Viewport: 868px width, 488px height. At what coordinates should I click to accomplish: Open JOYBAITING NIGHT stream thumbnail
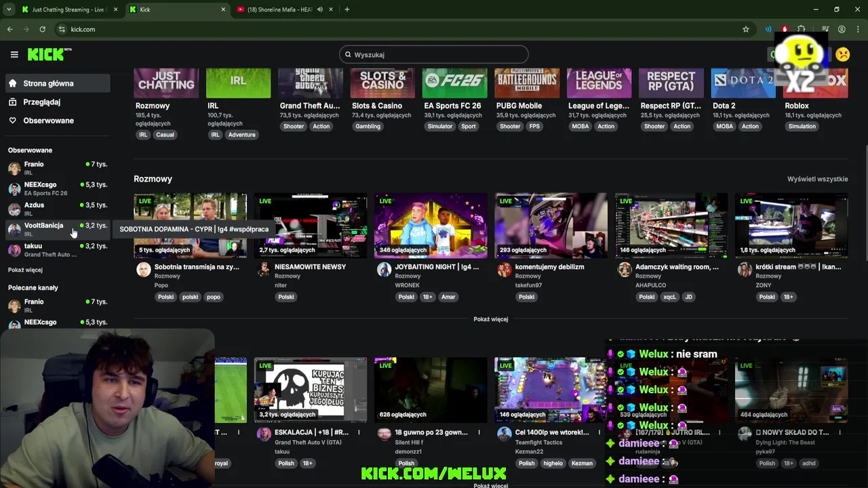pyautogui.click(x=431, y=226)
